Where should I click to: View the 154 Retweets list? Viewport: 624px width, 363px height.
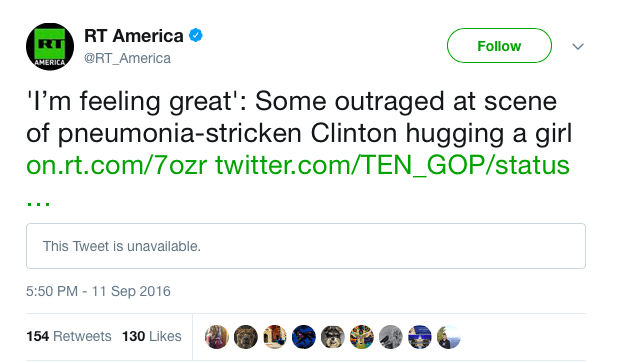click(68, 336)
